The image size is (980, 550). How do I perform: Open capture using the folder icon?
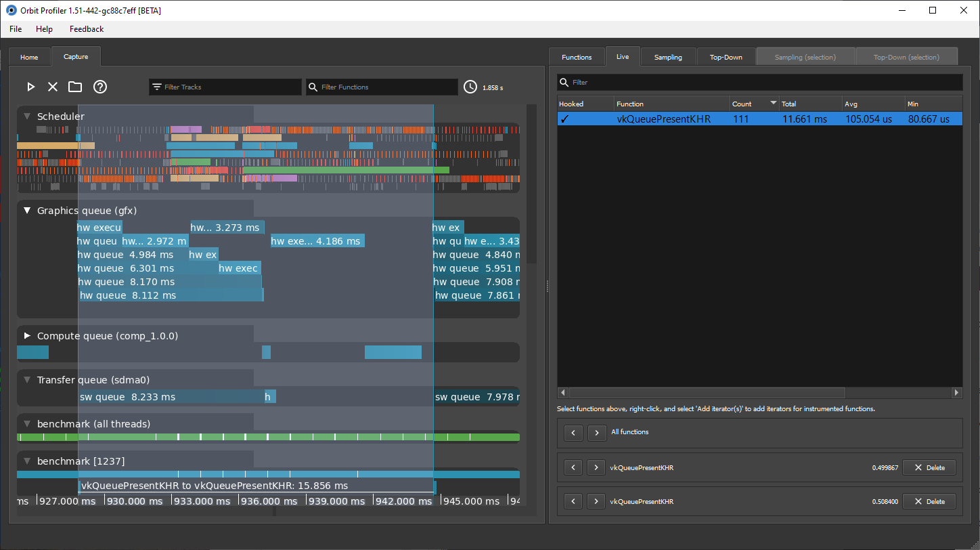[x=75, y=87]
